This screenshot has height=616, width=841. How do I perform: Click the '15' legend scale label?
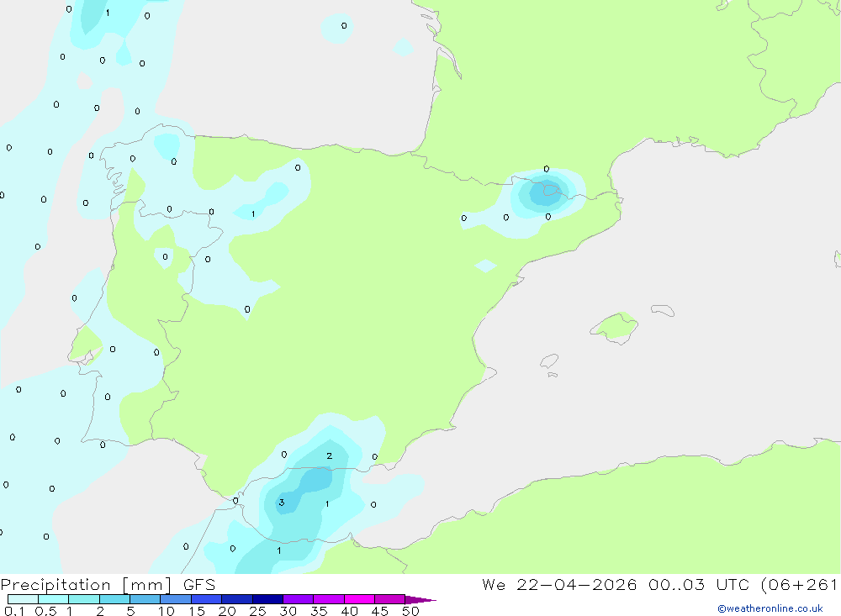click(197, 611)
